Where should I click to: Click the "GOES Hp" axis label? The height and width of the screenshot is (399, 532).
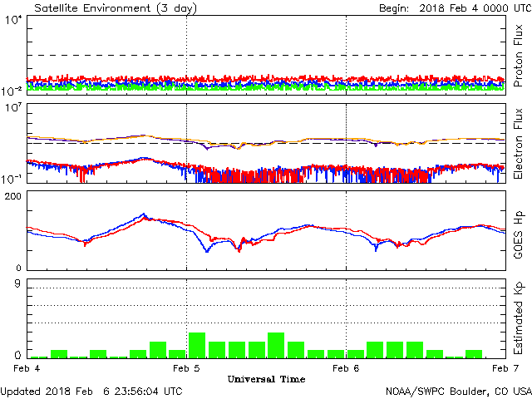pos(519,235)
